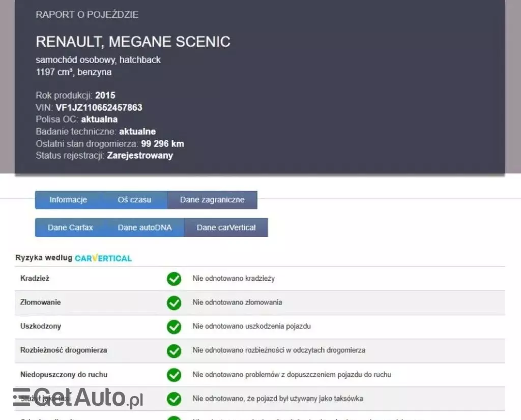The height and width of the screenshot is (420, 521).
Task: Click the 'Nie odnotowano uszkodzenia pojazdu' text
Action: point(251,326)
